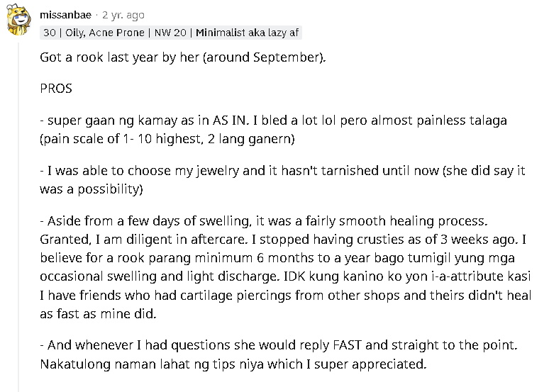Click the 'Nakatulong naman lahat ng tips' line
549x392 pixels.
click(x=233, y=364)
